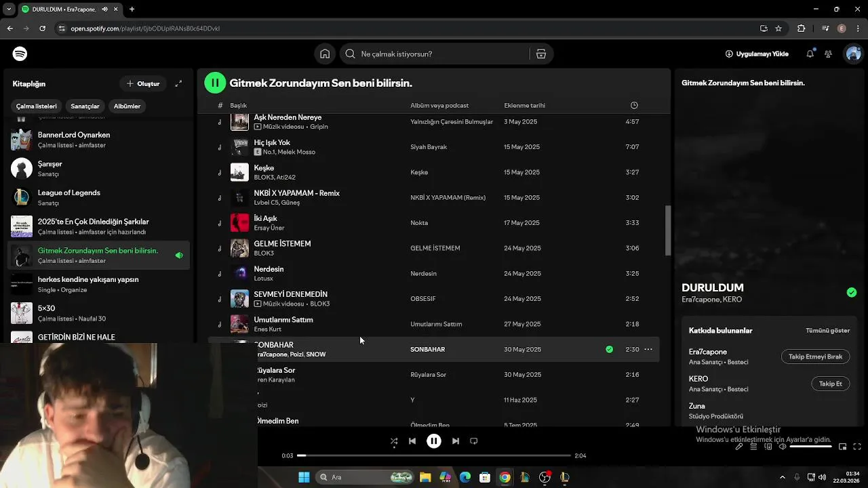Open the 'Şanışer' artist in the library
This screenshot has height=488, width=868.
pyautogui.click(x=98, y=169)
